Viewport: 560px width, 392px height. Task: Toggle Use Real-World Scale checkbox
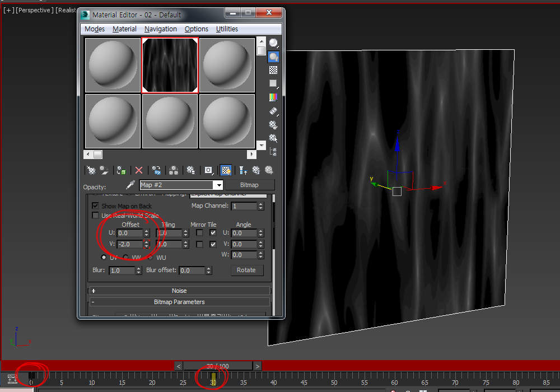(95, 215)
